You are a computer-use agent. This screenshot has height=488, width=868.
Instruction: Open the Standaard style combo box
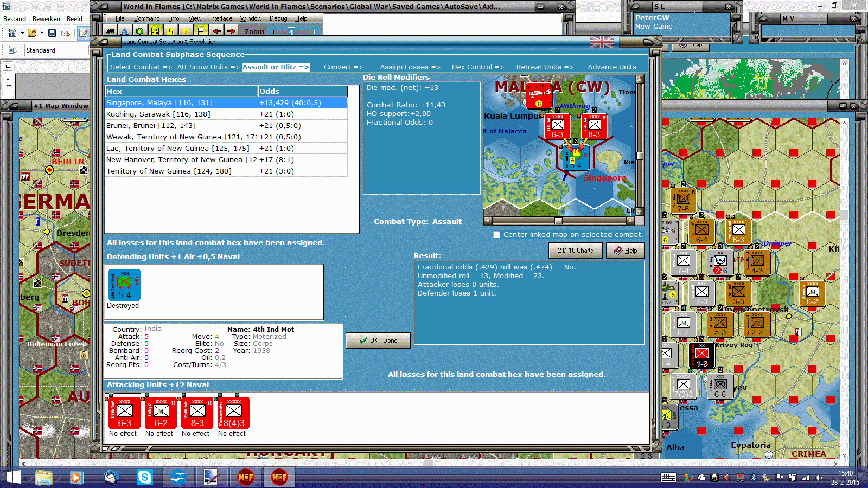tap(56, 50)
